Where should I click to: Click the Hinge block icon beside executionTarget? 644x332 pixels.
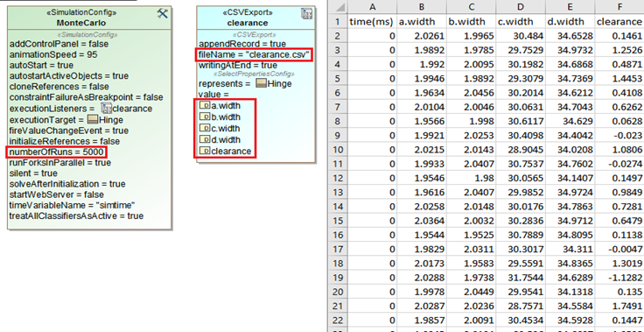pos(93,120)
